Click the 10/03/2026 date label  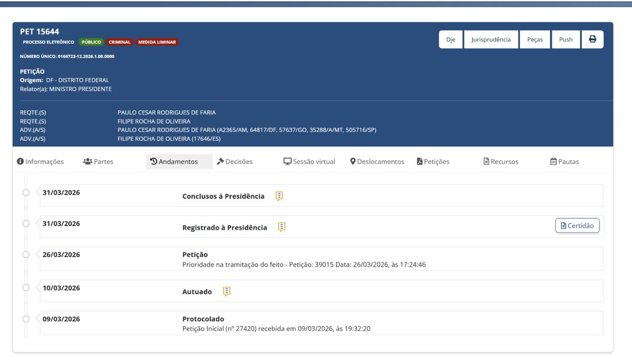(61, 288)
